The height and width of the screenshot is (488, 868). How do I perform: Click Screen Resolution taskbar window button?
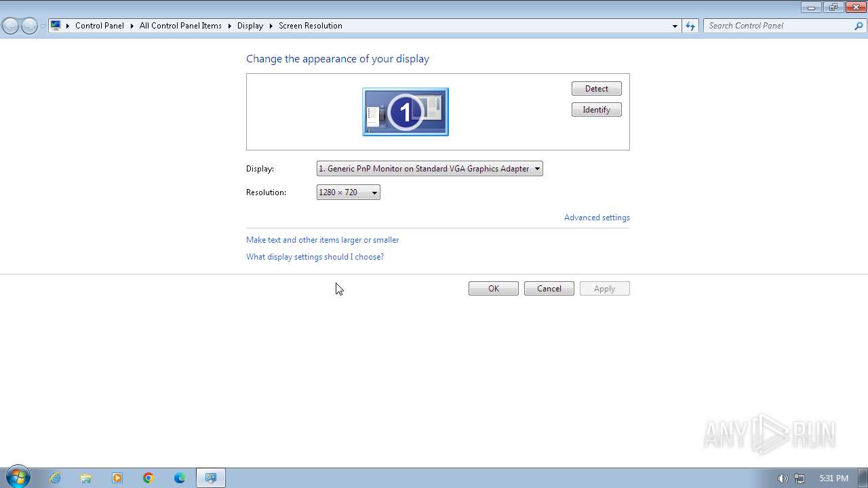click(211, 478)
